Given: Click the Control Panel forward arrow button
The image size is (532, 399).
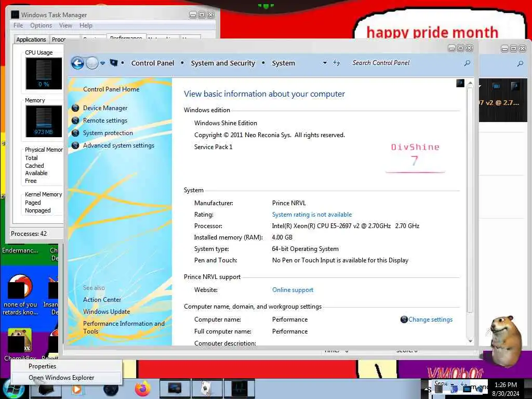Looking at the screenshot, I should (92, 63).
